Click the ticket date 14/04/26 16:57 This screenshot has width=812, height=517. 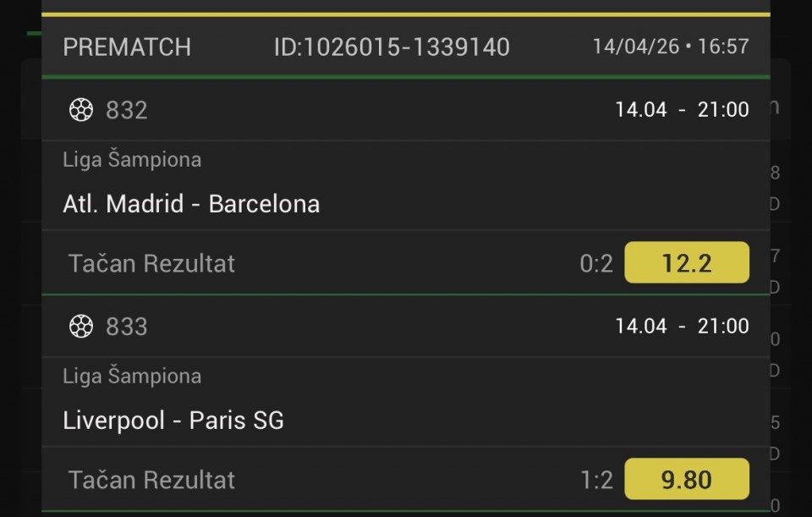click(x=670, y=47)
